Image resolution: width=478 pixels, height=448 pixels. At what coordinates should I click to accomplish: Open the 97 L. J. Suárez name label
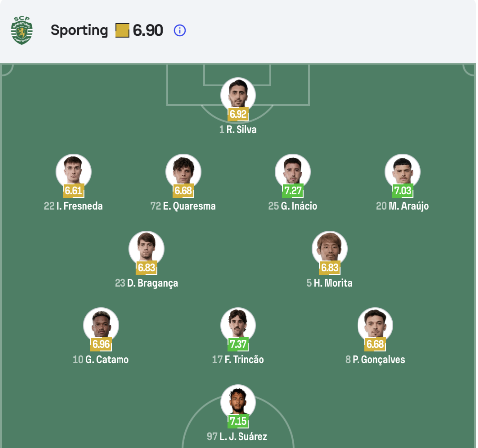click(237, 437)
